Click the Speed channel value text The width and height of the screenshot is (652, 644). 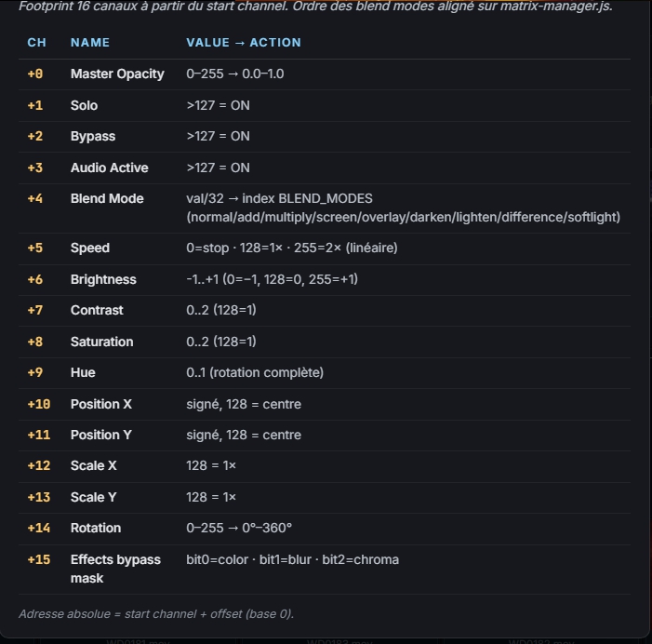coord(292,248)
